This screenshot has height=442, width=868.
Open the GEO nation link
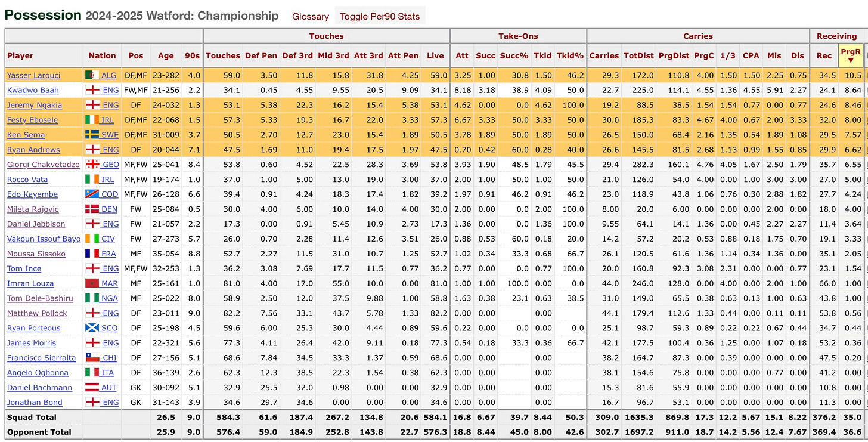click(110, 165)
